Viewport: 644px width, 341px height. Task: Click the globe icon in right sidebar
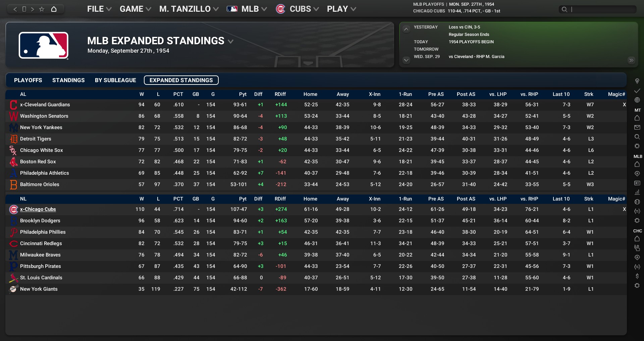tap(637, 100)
